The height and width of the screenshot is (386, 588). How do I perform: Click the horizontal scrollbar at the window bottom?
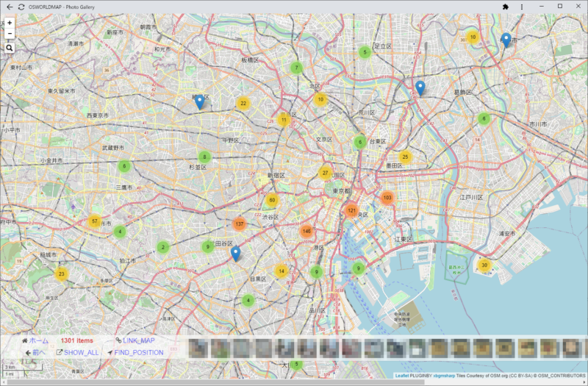[x=215, y=382]
